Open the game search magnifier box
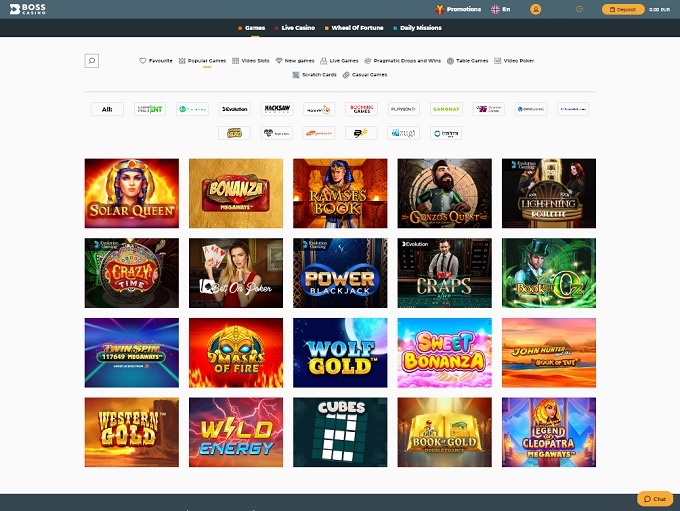The height and width of the screenshot is (511, 680). [92, 61]
